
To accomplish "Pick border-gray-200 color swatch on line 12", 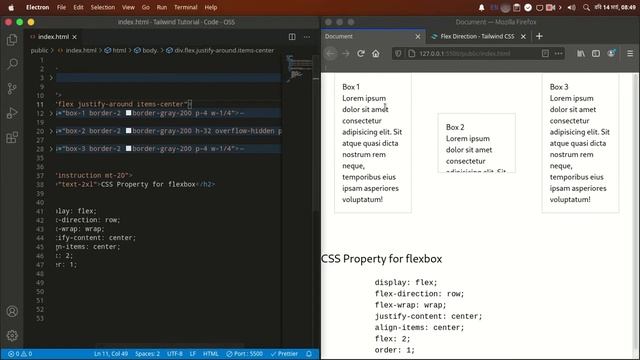I will 129,113.
